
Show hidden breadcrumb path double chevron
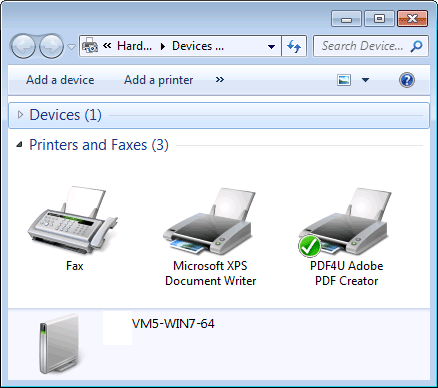pyautogui.click(x=107, y=46)
